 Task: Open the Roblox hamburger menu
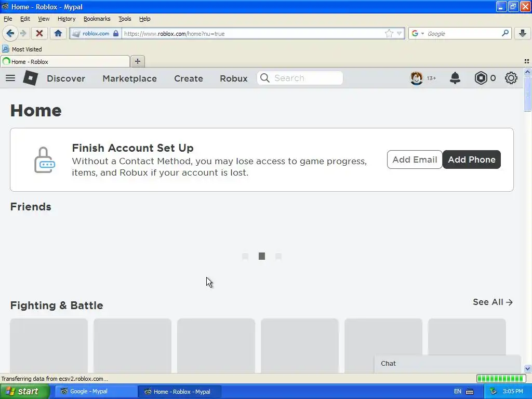[10, 78]
